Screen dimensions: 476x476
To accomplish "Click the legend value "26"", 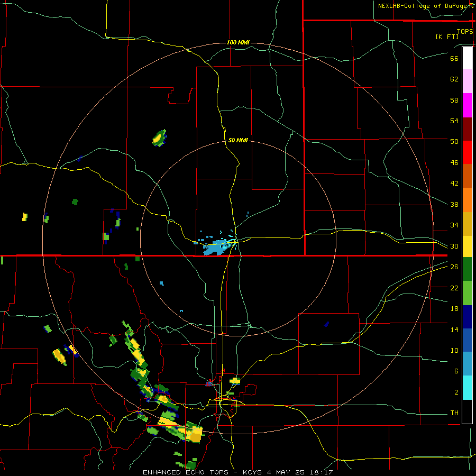I will (454, 267).
